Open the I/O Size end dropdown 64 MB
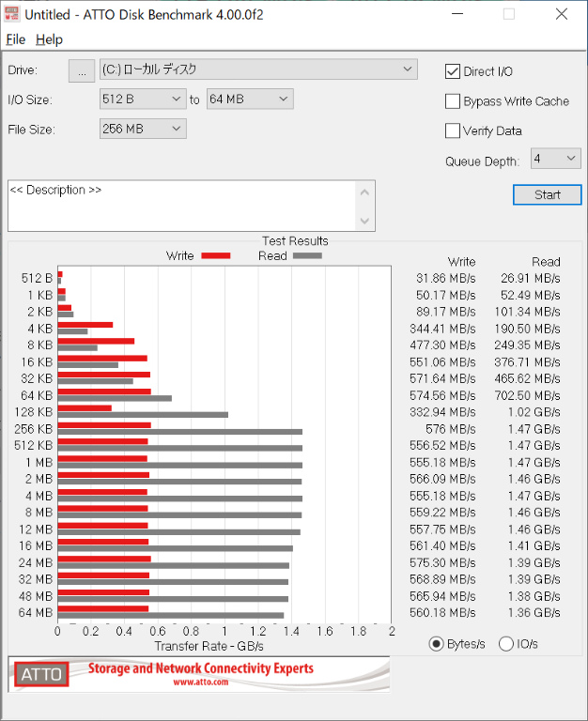Image resolution: width=588 pixels, height=721 pixels. coord(250,99)
